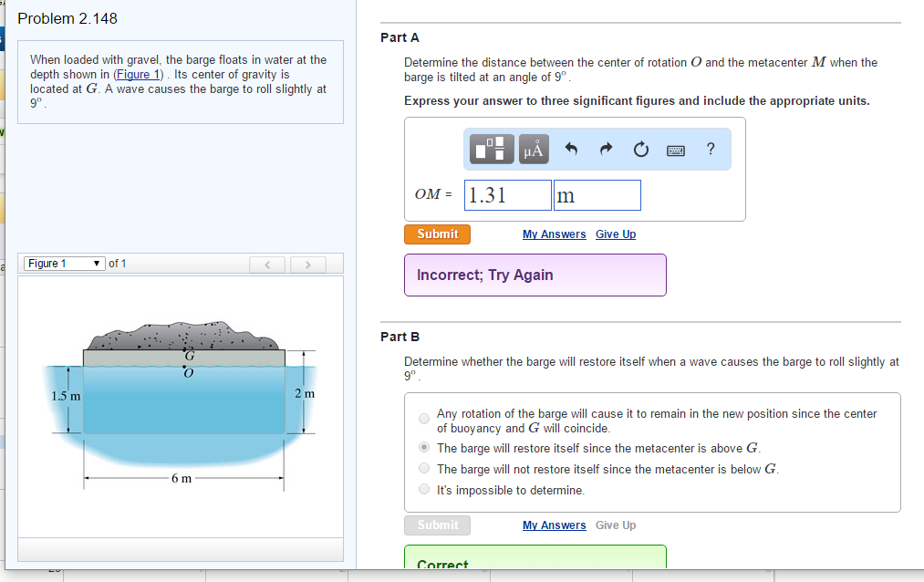Select 'remain in the new position' option
The image size is (924, 582).
[x=424, y=420]
